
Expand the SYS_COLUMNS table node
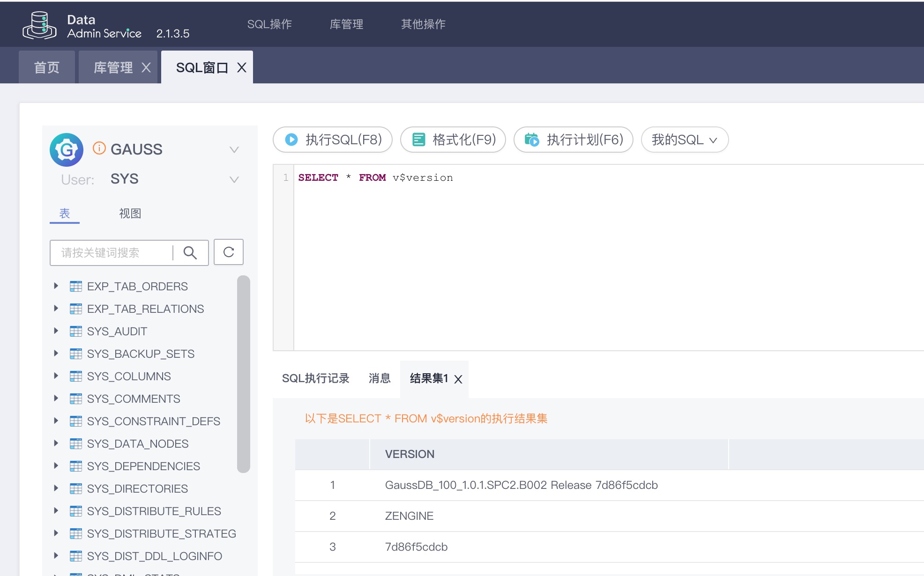[56, 376]
